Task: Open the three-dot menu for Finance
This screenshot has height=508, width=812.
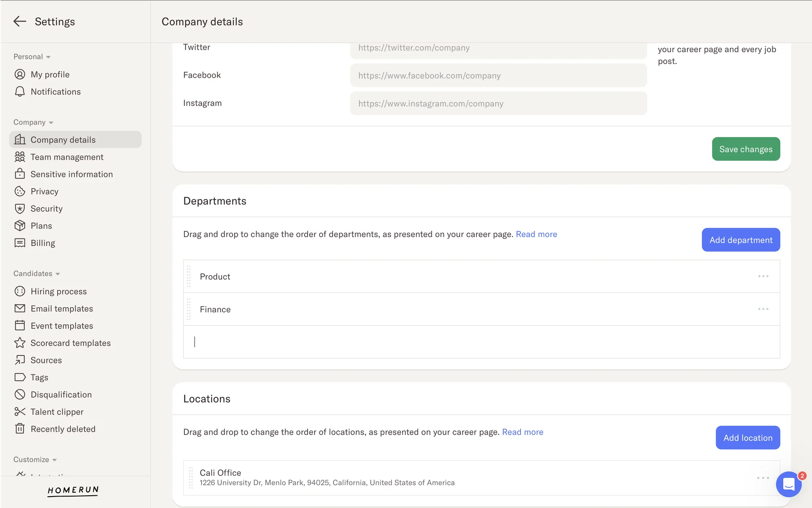Action: [x=763, y=309]
